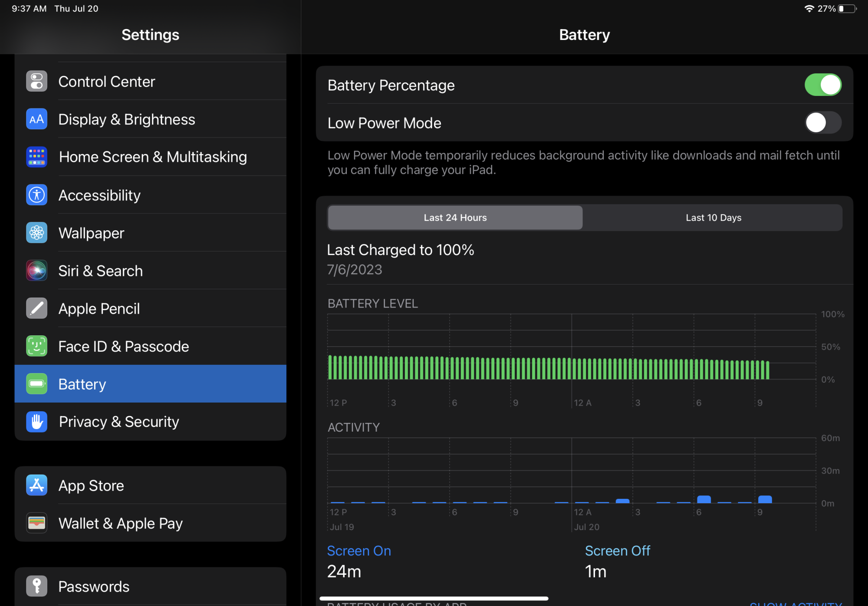Select the Accessibility icon
This screenshot has height=606, width=868.
tap(36, 195)
